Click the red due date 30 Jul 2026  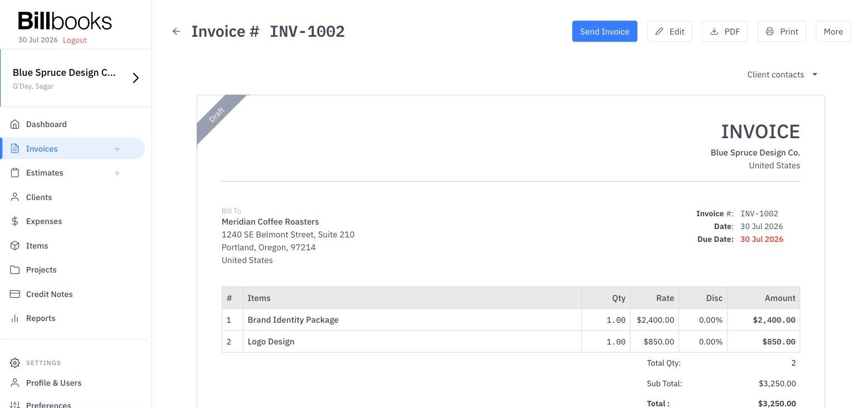pos(762,239)
